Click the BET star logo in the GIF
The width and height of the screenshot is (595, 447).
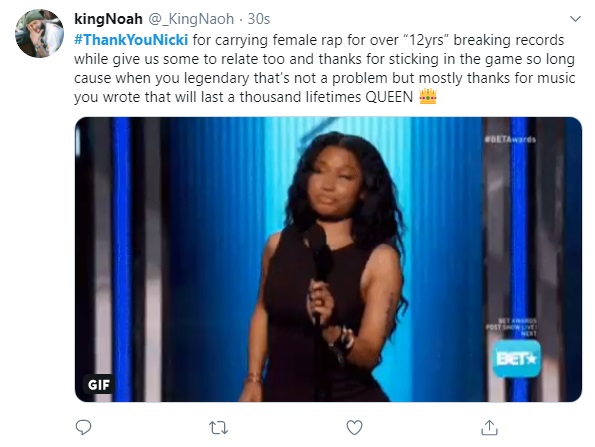tap(516, 359)
